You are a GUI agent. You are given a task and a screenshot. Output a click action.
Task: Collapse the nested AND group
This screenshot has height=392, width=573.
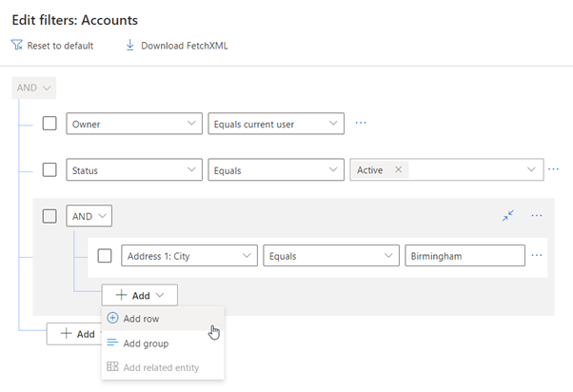coord(508,216)
